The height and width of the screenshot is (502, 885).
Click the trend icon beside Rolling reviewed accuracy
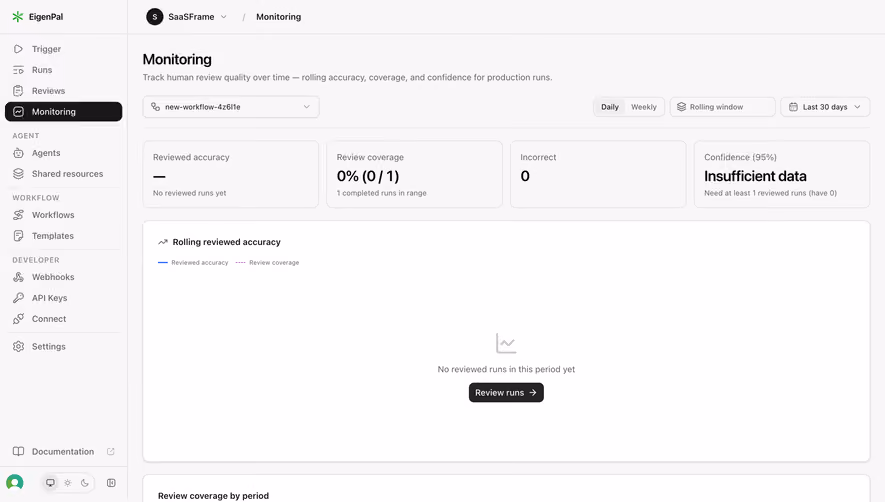(163, 242)
